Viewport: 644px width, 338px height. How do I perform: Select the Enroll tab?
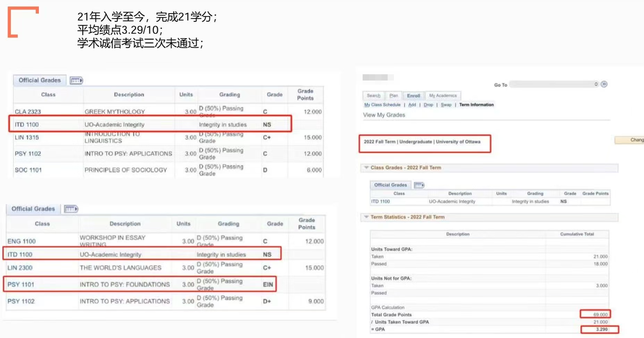[413, 95]
